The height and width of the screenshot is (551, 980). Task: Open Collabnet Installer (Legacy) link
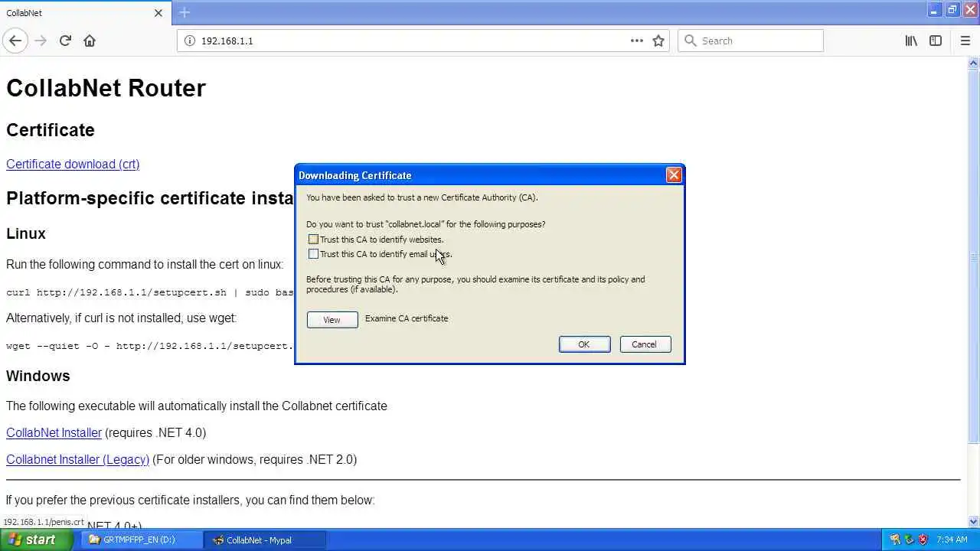(x=77, y=459)
